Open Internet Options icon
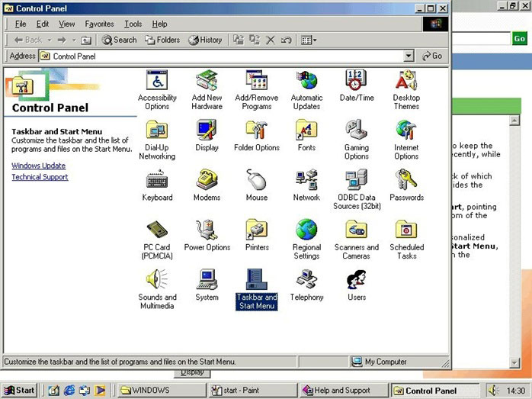This screenshot has width=532, height=399. (x=406, y=130)
